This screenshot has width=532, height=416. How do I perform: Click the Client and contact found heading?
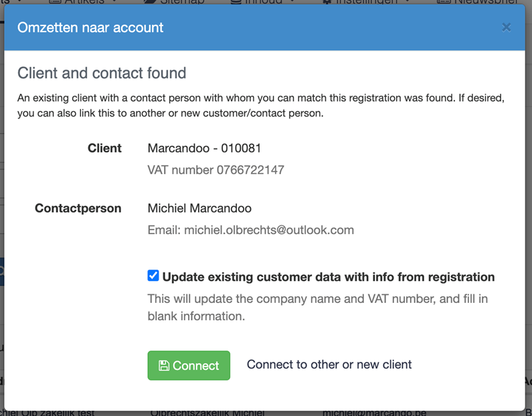coord(102,73)
